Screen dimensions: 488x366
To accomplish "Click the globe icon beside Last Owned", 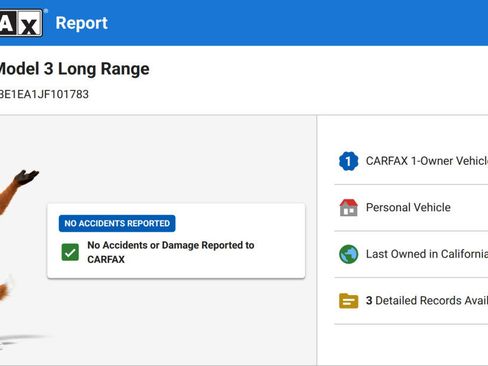I will pos(348,254).
